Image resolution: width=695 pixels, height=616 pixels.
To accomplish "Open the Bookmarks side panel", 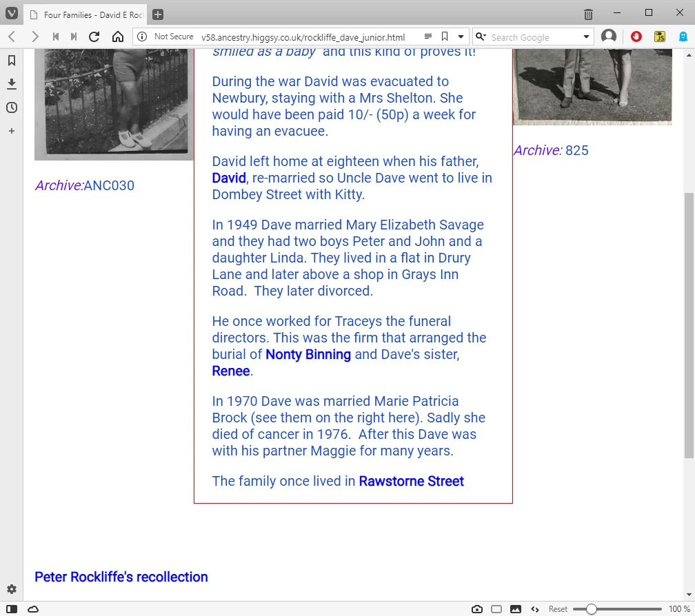I will click(12, 60).
